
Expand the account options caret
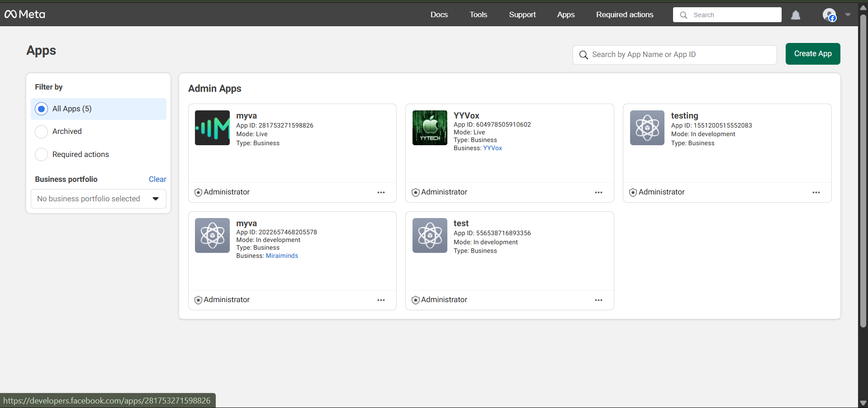point(848,14)
